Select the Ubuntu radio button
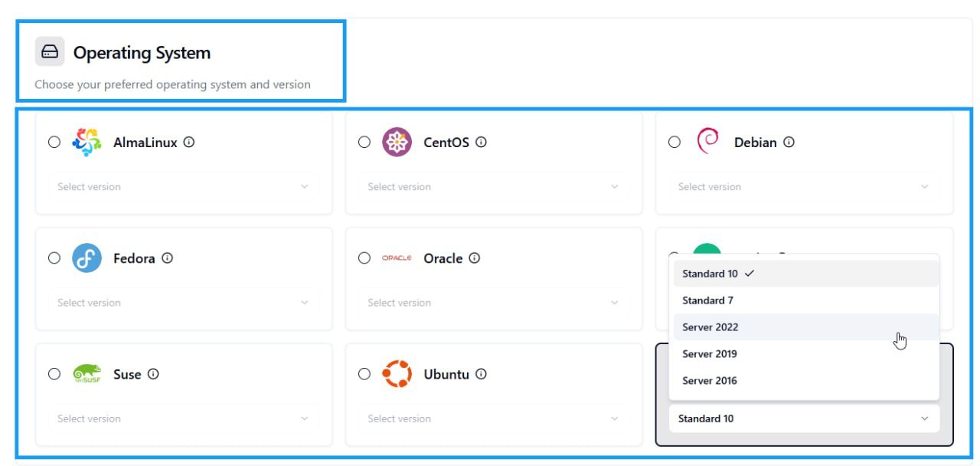 [x=364, y=374]
